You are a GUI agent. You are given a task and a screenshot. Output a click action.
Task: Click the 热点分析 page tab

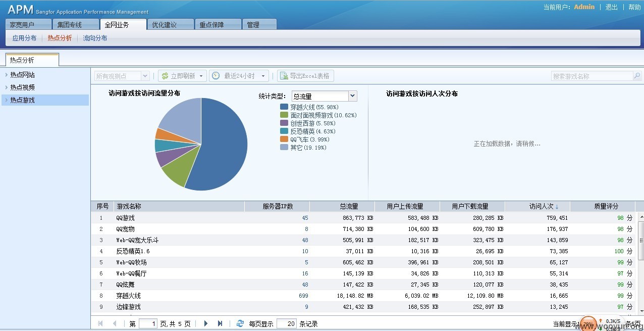(32, 60)
